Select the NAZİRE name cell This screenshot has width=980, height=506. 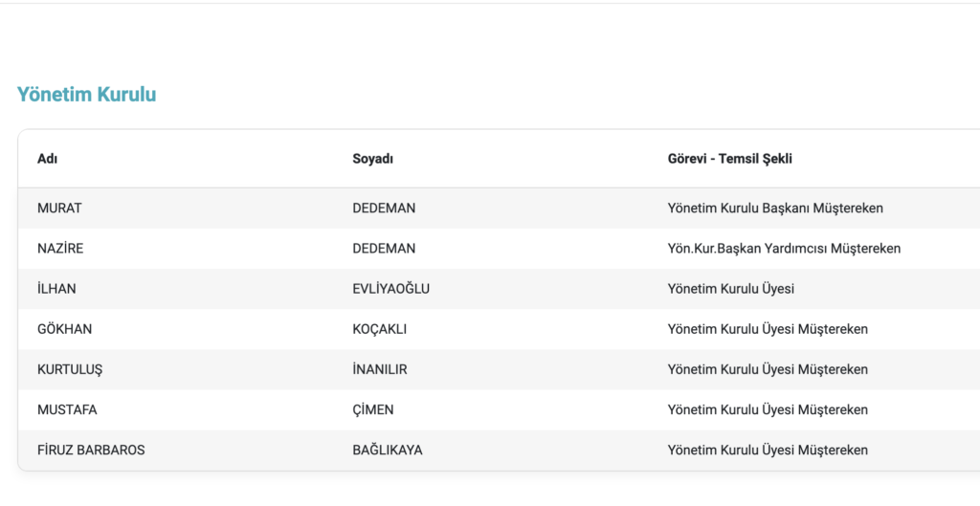pyautogui.click(x=60, y=249)
